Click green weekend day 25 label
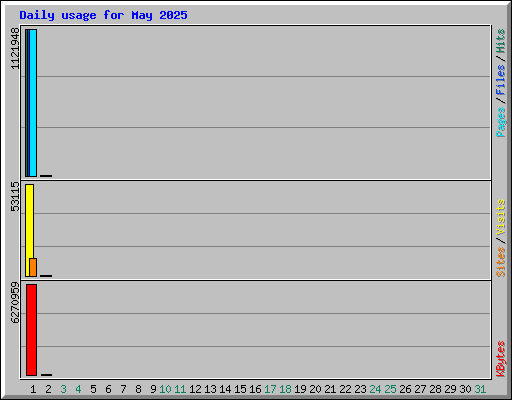 390,389
